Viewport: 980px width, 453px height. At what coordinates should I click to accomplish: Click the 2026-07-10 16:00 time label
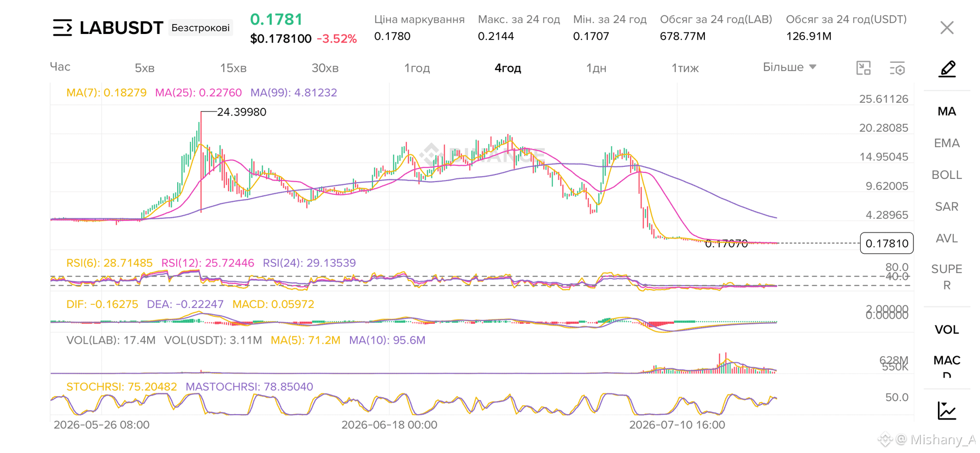tap(677, 425)
